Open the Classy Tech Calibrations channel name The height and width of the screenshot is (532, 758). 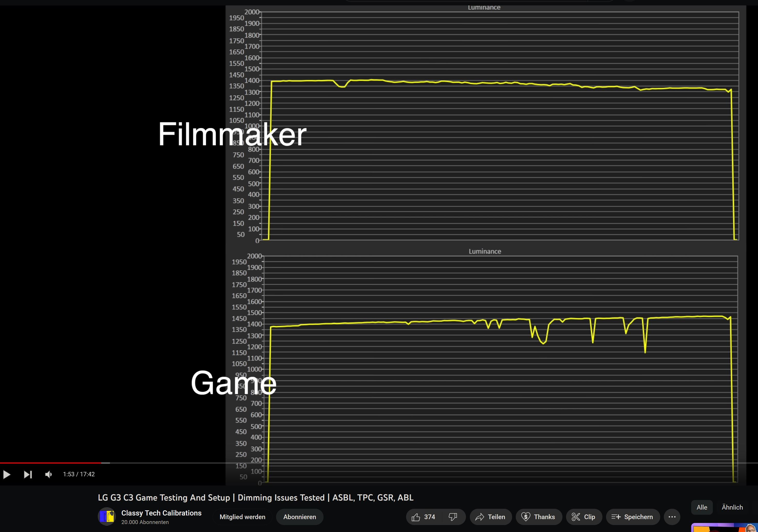(x=161, y=513)
